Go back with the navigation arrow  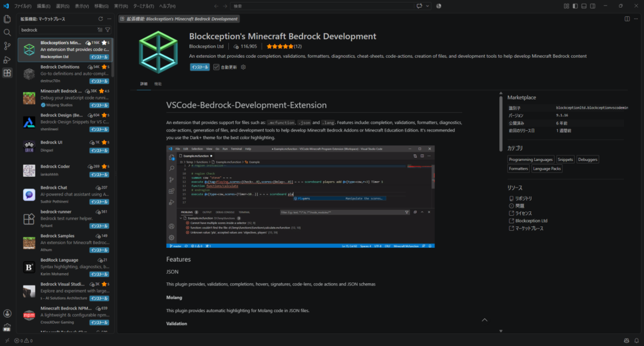click(x=216, y=6)
